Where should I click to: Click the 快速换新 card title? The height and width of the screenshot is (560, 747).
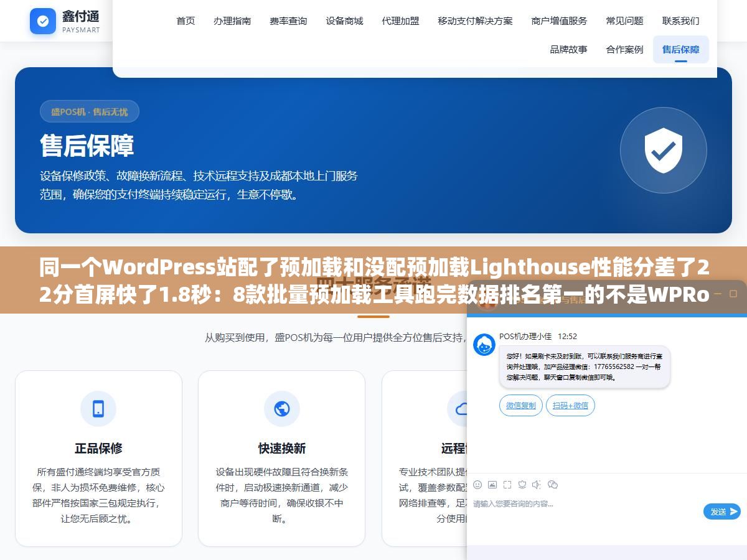(x=282, y=448)
